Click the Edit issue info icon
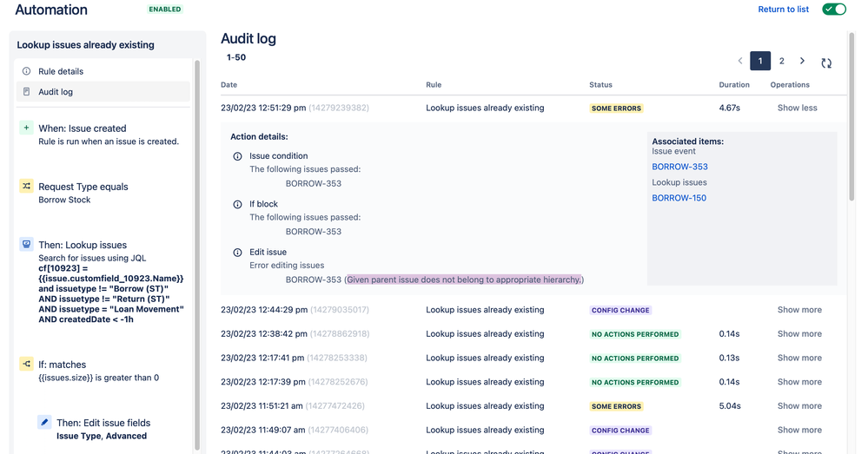Image resolution: width=868 pixels, height=454 pixels. point(237,253)
